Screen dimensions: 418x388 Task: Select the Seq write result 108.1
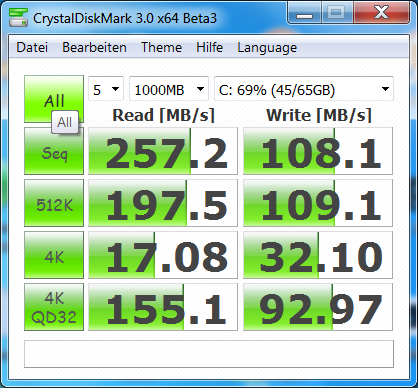[318, 151]
